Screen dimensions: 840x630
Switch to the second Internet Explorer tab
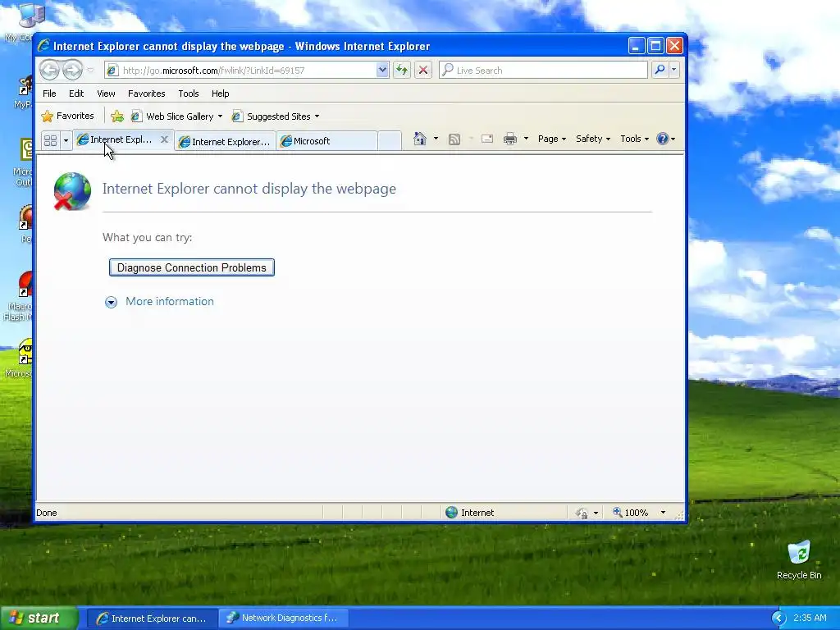tap(225, 141)
